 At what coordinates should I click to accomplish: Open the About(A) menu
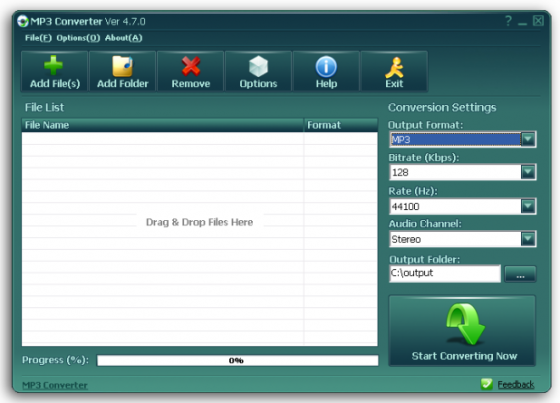click(x=124, y=38)
